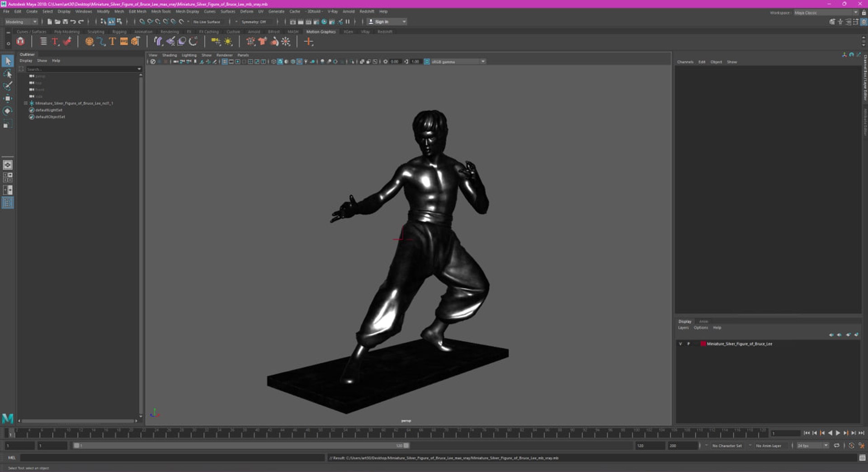868x472 pixels.
Task: Open the sRGB gamma view transform dropdown
Action: click(x=458, y=62)
